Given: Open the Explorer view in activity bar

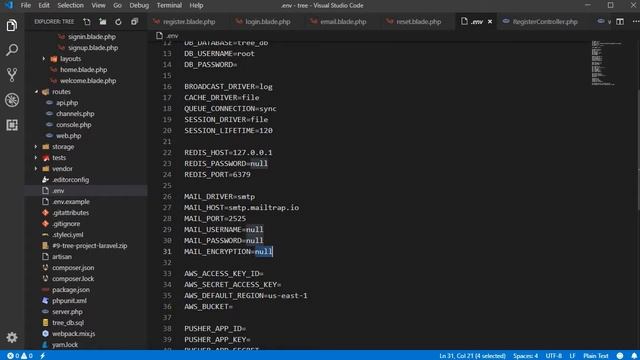Looking at the screenshot, I should click(x=12, y=25).
